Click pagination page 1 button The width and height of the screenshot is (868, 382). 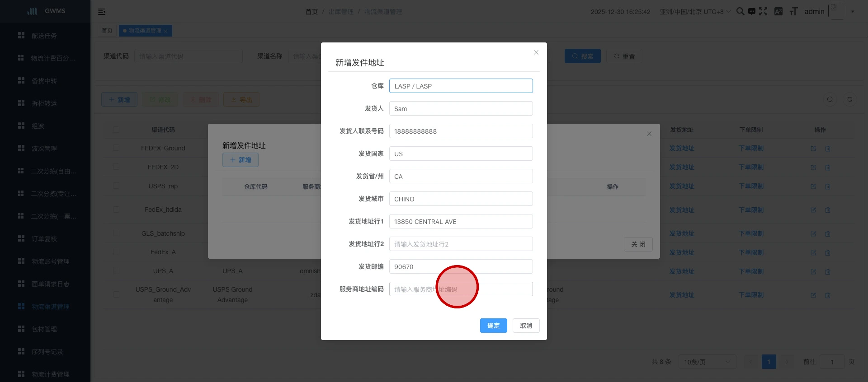click(769, 362)
